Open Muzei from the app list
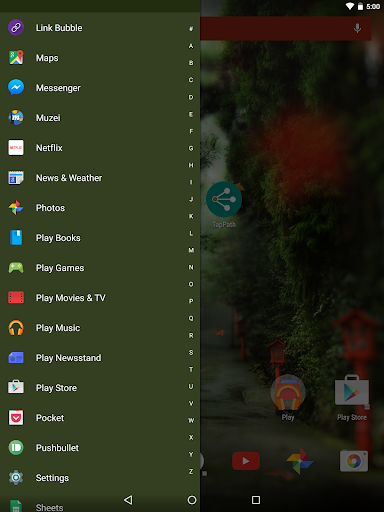Screen dimensions: 384x512 [x=16, y=118]
